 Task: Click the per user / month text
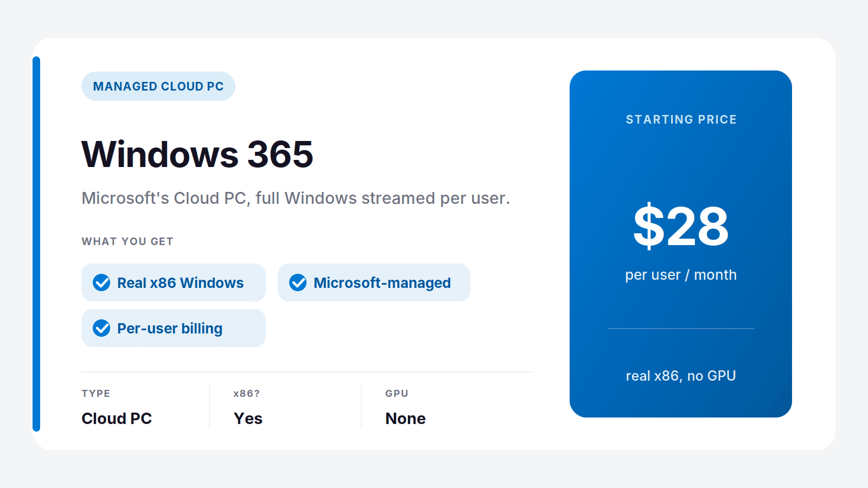(681, 275)
